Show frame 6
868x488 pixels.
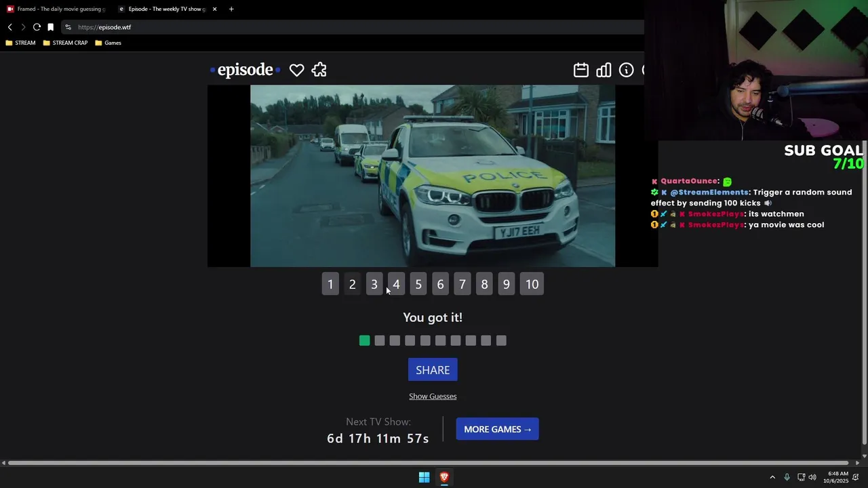coord(440,285)
